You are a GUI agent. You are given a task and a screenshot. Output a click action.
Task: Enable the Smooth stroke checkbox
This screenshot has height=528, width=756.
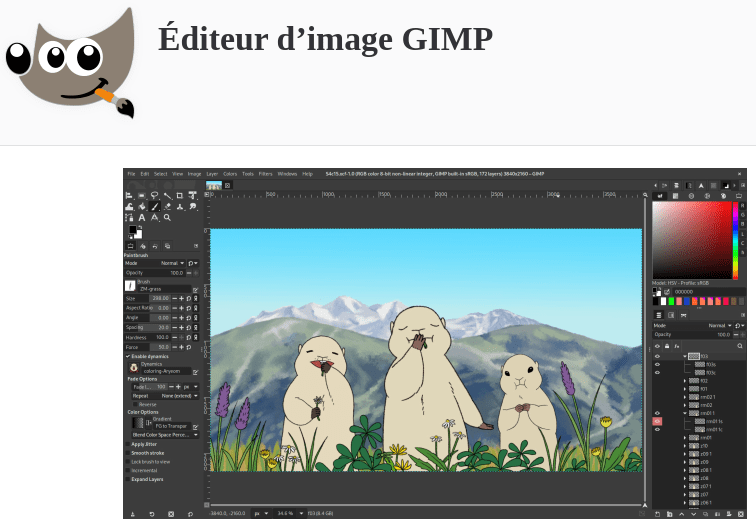coord(128,453)
